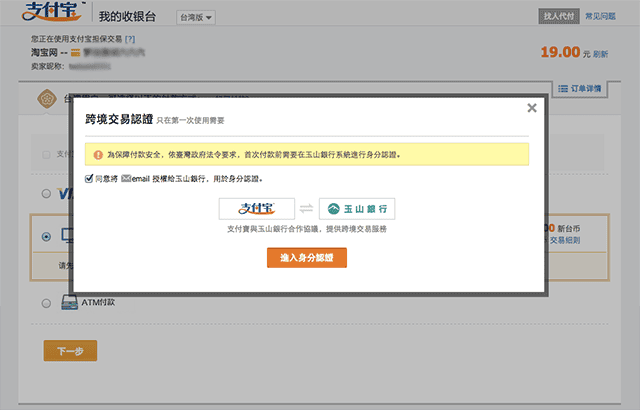The image size is (640, 410).
Task: Click the orange warning icon in notice
Action: coord(98,155)
